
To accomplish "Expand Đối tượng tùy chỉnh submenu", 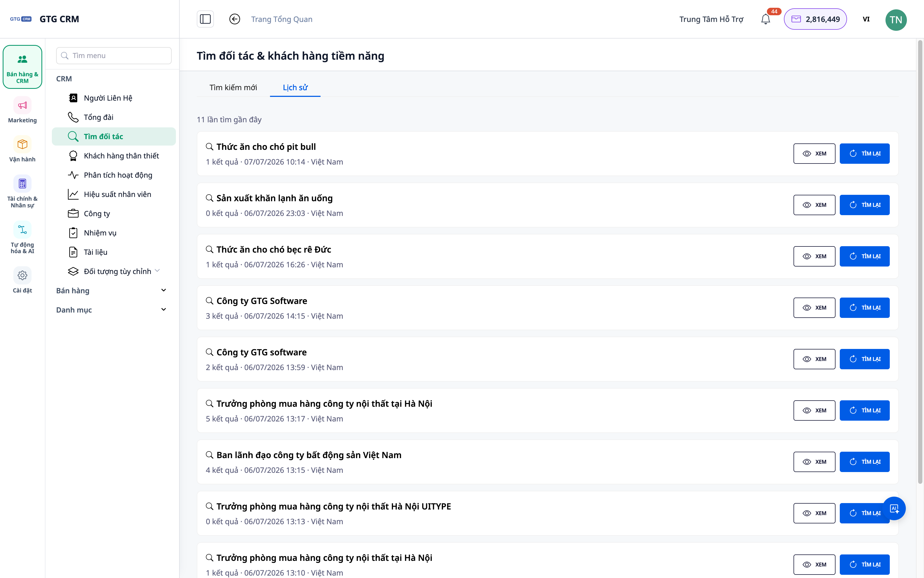I will pos(114,271).
